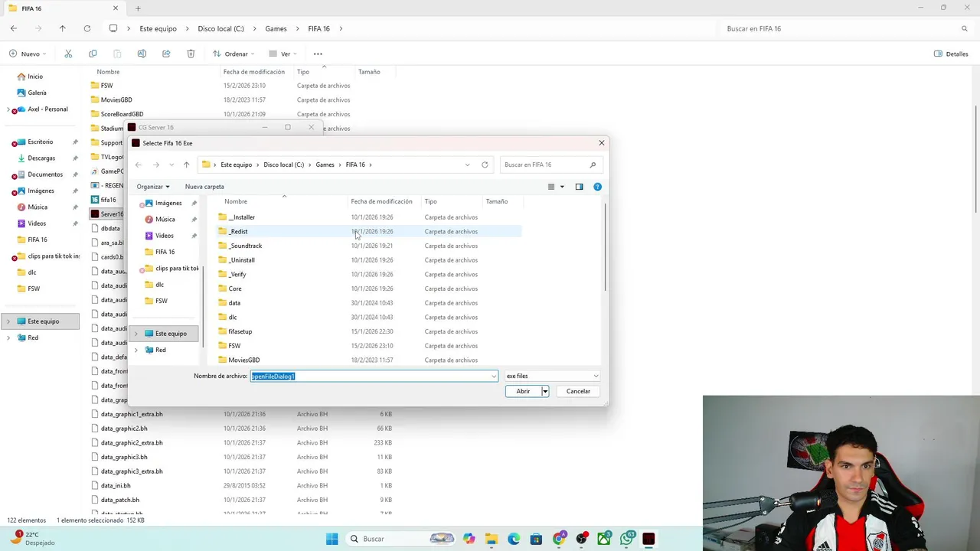Image resolution: width=980 pixels, height=551 pixels.
Task: Click Nueva carpeta in the dialog toolbar
Action: coord(204,187)
